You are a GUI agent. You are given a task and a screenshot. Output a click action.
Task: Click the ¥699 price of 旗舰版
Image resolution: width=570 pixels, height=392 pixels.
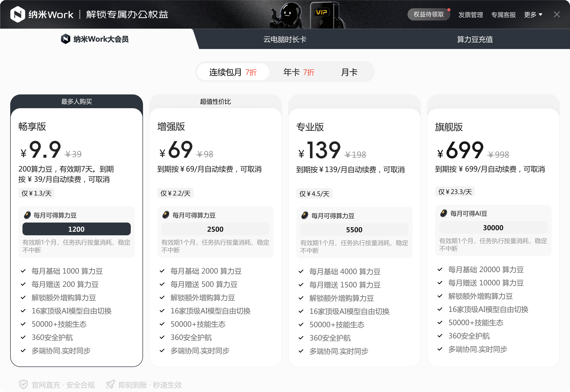[x=460, y=150]
